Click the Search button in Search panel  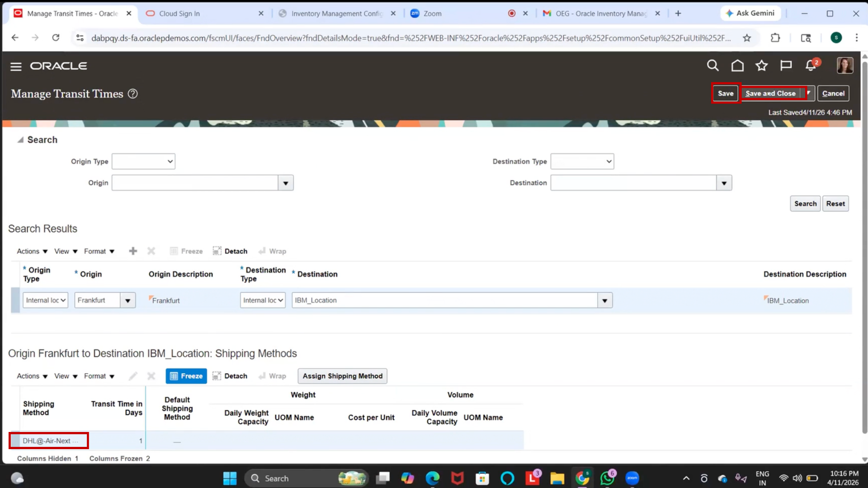coord(805,204)
